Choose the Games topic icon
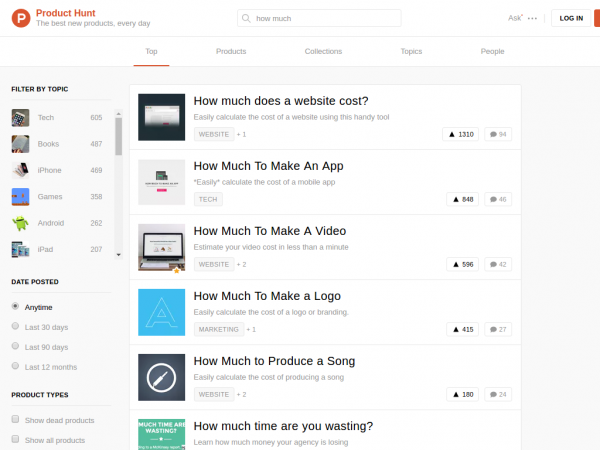 [x=20, y=197]
